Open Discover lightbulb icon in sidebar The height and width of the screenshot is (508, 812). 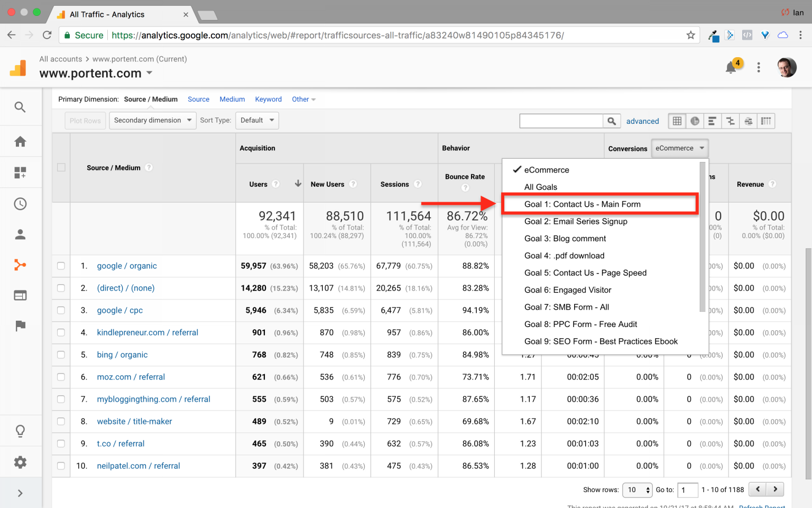point(20,431)
